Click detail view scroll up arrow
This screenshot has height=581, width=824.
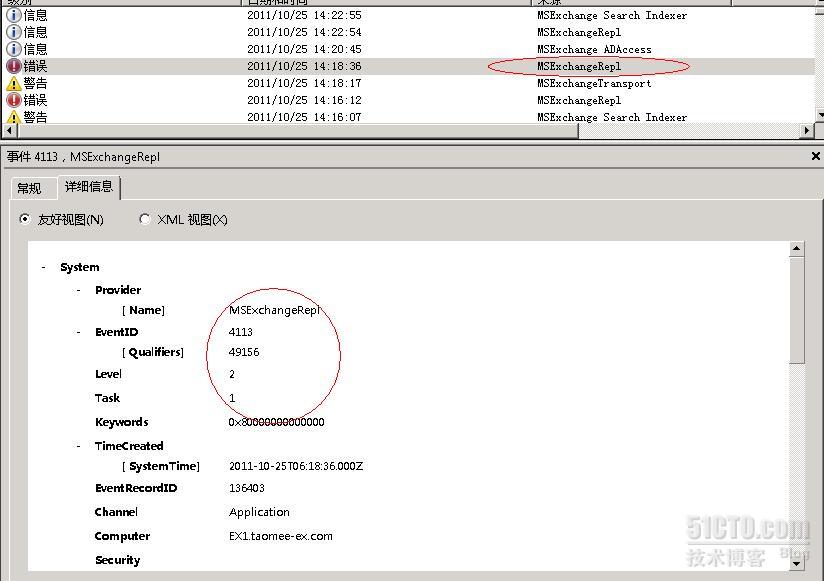[796, 248]
